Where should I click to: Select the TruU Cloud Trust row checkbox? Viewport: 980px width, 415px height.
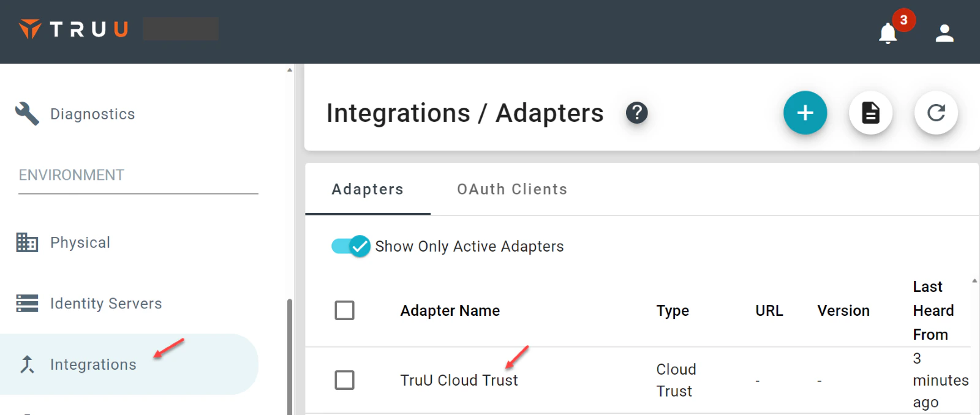[x=344, y=380]
